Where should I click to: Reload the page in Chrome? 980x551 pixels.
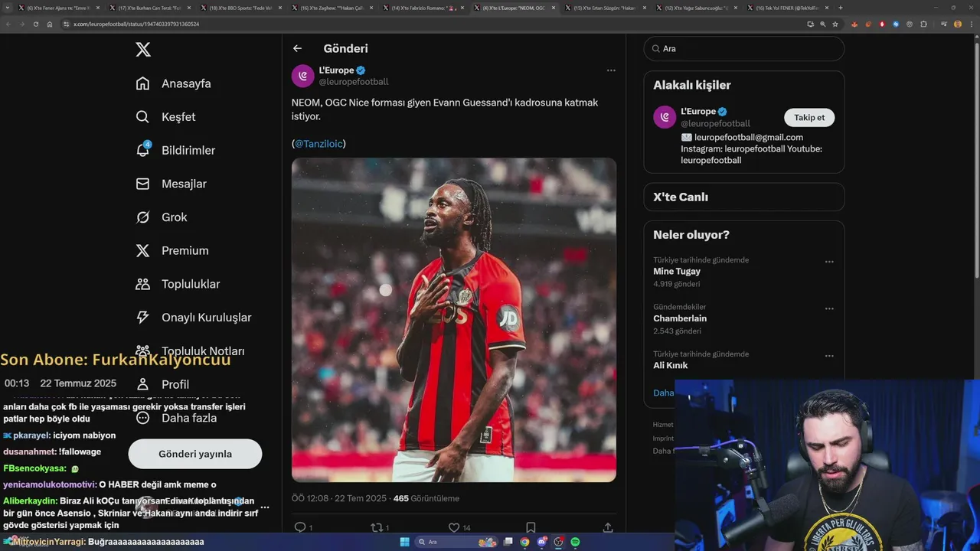click(x=35, y=24)
